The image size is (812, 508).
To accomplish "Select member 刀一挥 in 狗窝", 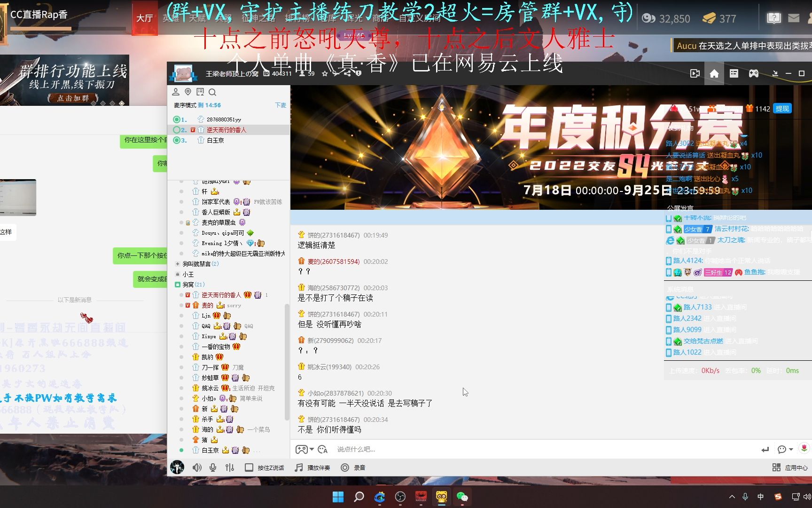I will pyautogui.click(x=210, y=367).
